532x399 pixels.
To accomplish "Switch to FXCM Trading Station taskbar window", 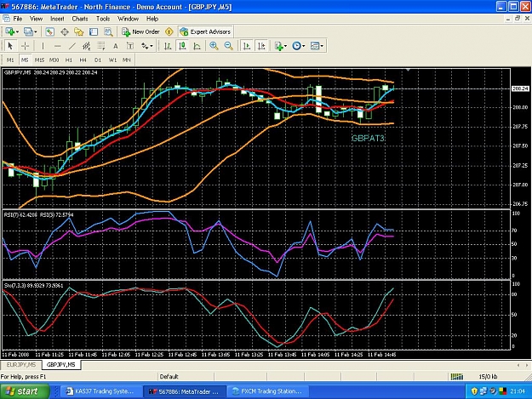I will pos(267,391).
